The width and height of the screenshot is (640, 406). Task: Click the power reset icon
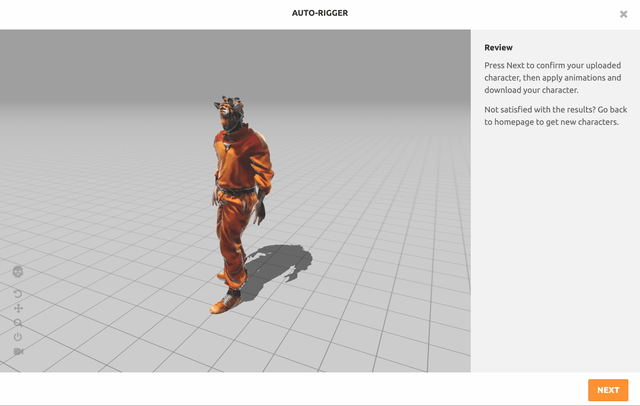coord(18,337)
